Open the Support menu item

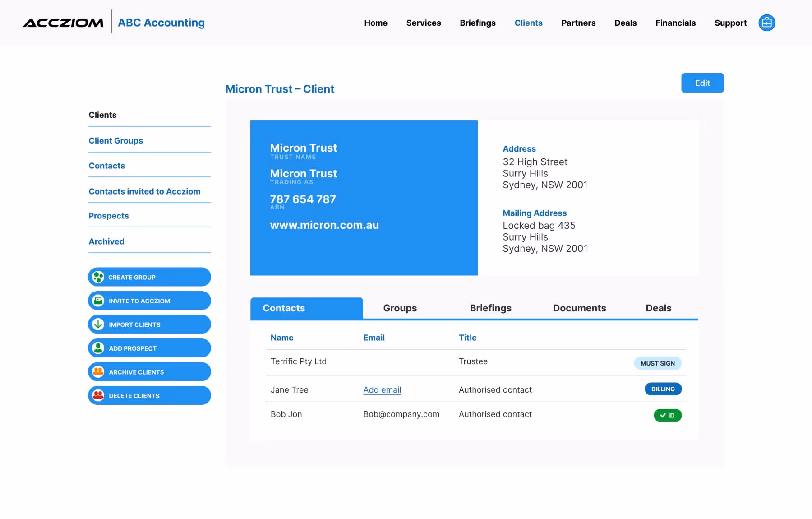730,23
